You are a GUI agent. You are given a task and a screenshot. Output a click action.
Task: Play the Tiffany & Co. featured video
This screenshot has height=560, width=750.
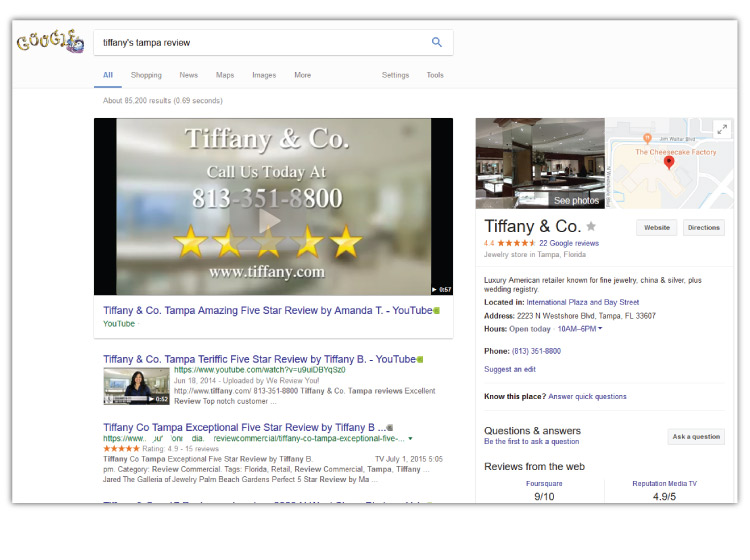click(x=269, y=221)
